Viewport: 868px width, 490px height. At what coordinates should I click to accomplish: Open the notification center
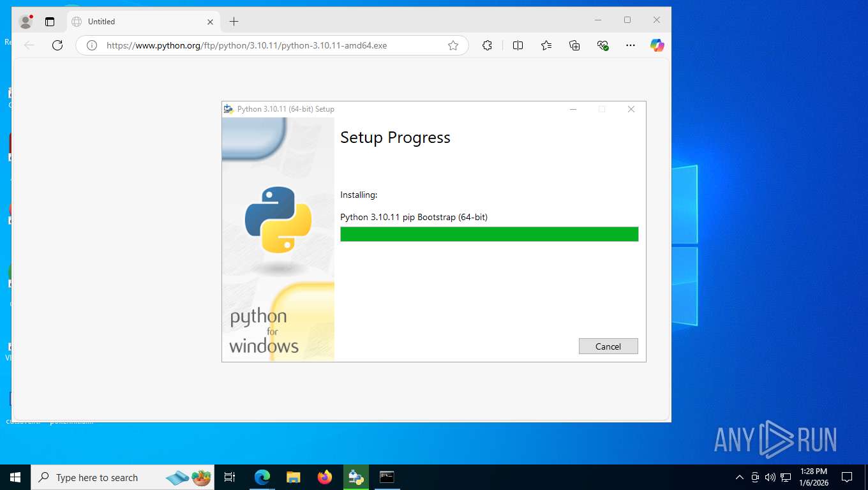tap(847, 477)
